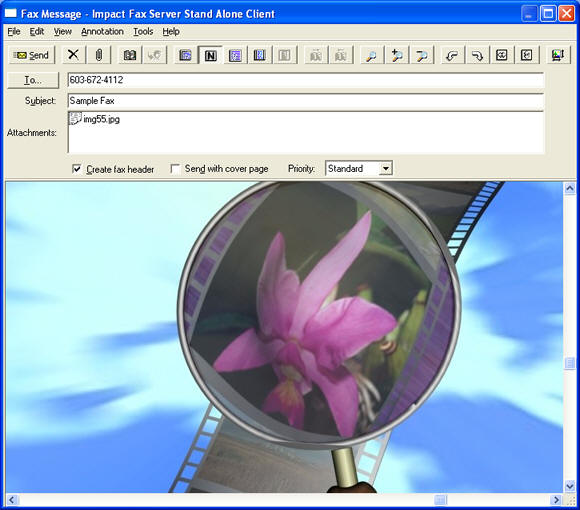The image size is (580, 510).
Task: Open the File menu
Action: pos(14,32)
